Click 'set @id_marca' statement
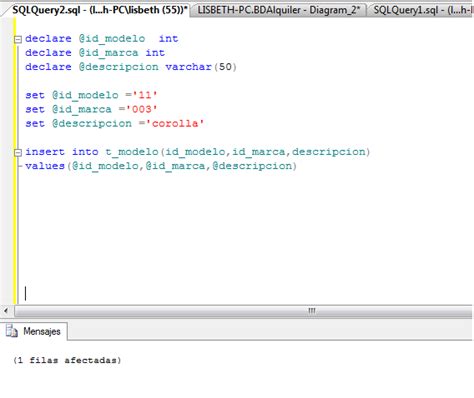 91,109
